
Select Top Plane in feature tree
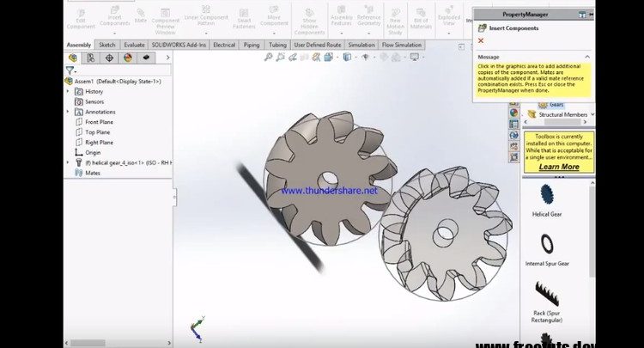93,132
